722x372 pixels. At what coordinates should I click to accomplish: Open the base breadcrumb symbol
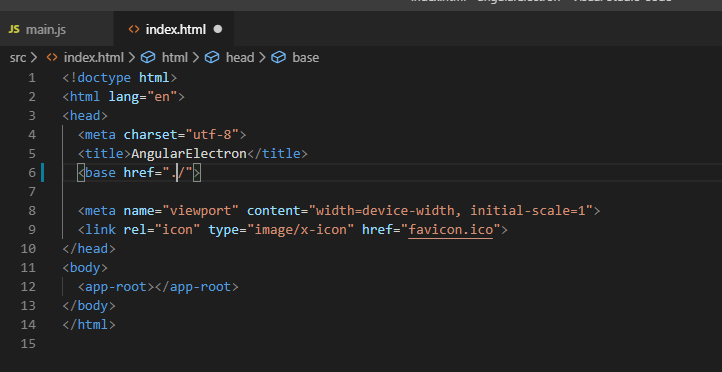305,58
